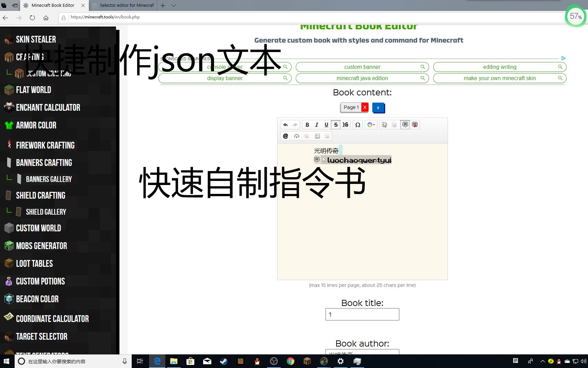Insert a keybind element
The width and height of the screenshot is (588, 368).
pyautogui.click(x=317, y=136)
